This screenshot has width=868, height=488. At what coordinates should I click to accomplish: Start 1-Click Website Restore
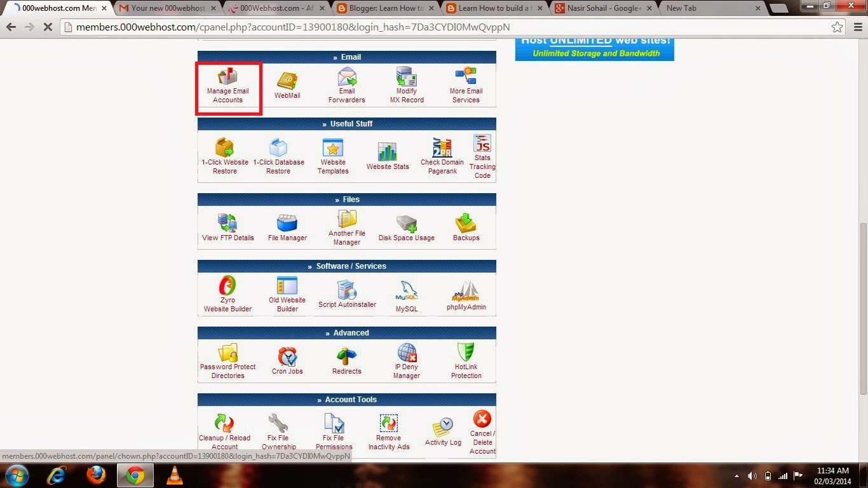click(x=225, y=156)
